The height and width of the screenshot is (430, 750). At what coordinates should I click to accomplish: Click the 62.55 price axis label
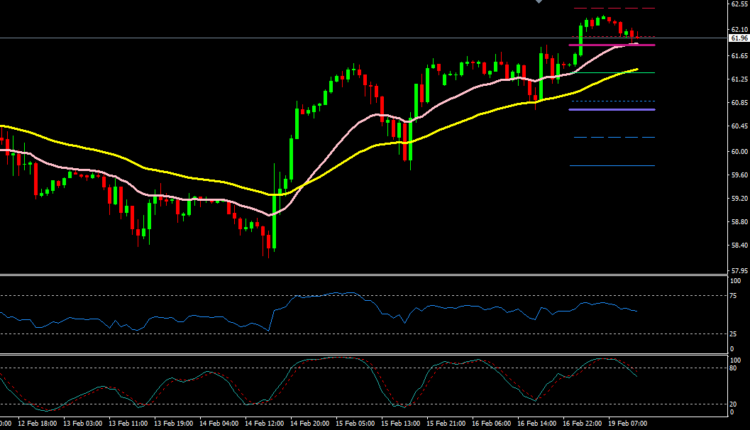[739, 5]
